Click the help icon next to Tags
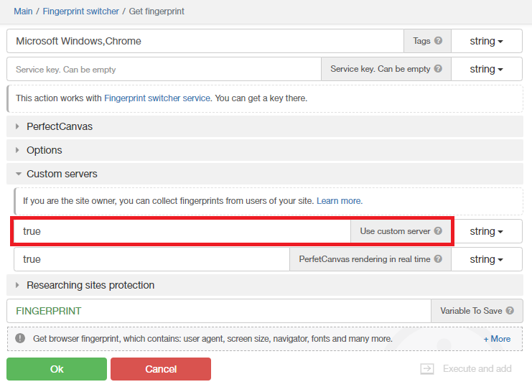Image resolution: width=532 pixels, height=392 pixels. (438, 41)
